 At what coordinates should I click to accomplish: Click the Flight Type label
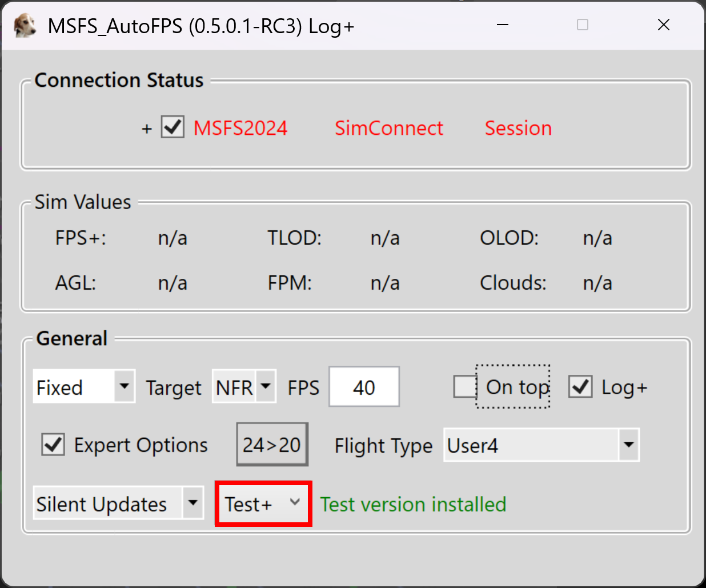[384, 446]
